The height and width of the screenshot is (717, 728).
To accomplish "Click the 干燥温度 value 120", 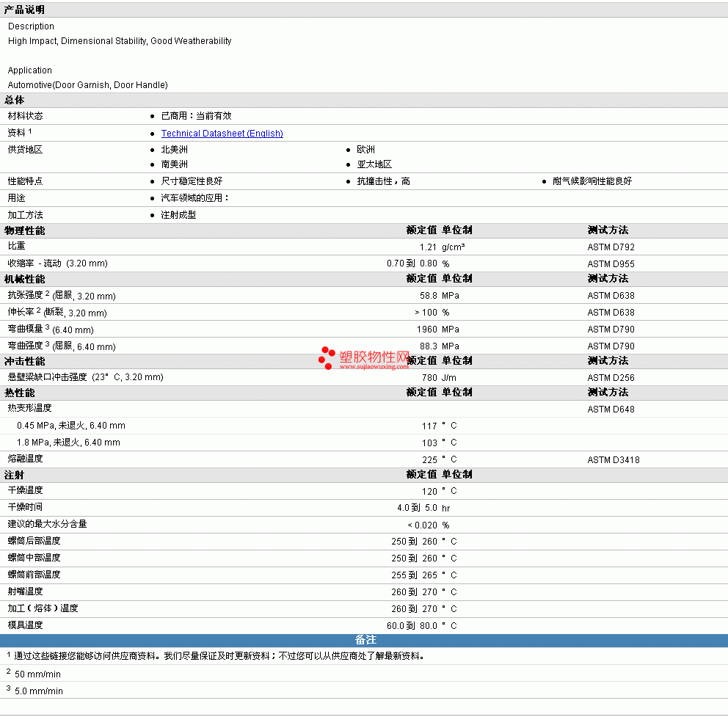I will [429, 491].
